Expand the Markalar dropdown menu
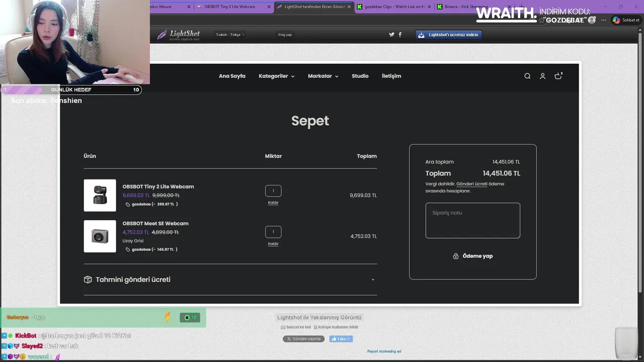The image size is (644, 362). (x=323, y=76)
